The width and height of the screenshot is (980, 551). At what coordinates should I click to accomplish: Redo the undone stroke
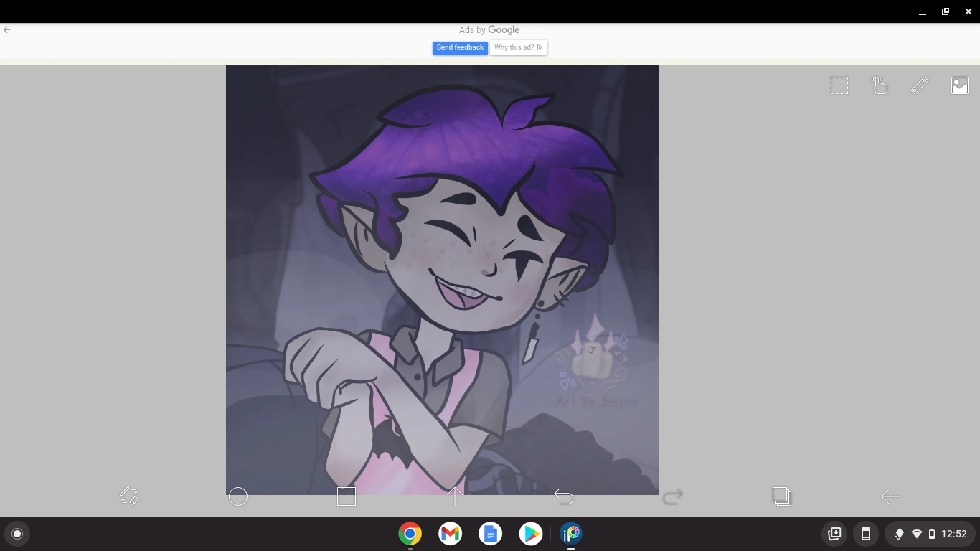pos(673,496)
